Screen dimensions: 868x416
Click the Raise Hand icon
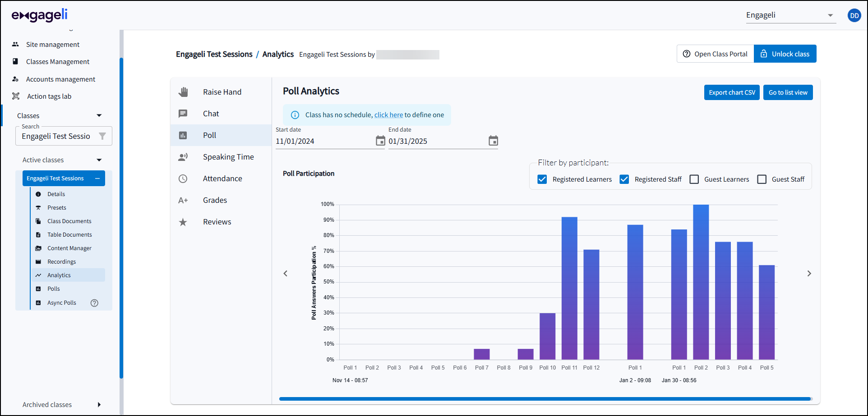point(183,92)
